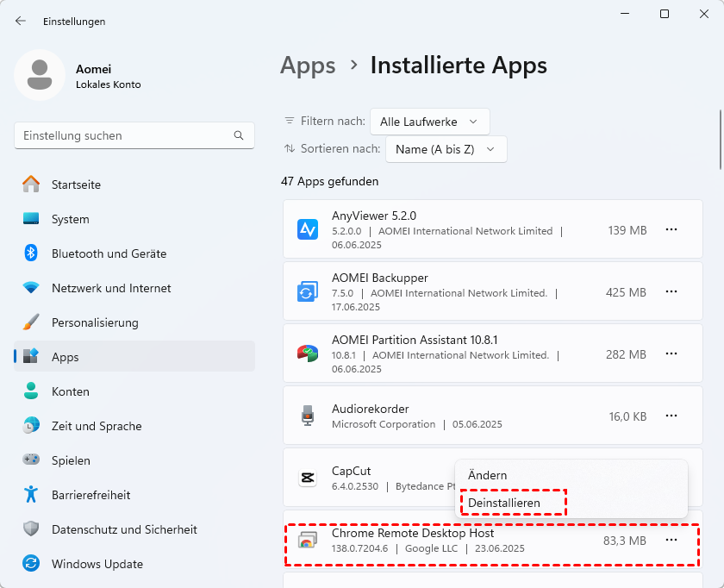Click the vertical scrollbar of the app list
724x588 pixels.
tap(720, 138)
